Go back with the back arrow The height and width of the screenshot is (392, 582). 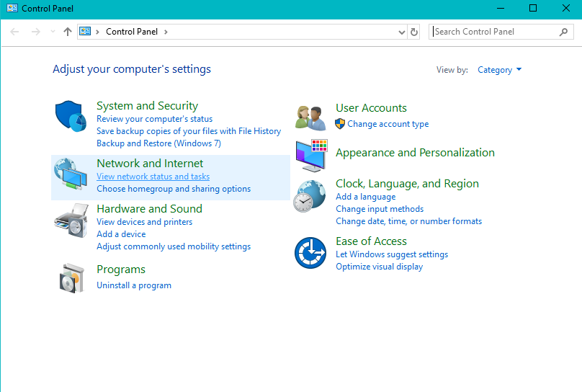pos(14,32)
